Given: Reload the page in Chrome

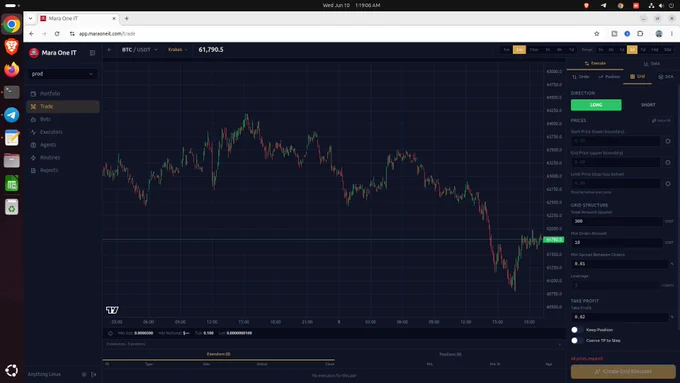Looking at the screenshot, I should click(57, 33).
